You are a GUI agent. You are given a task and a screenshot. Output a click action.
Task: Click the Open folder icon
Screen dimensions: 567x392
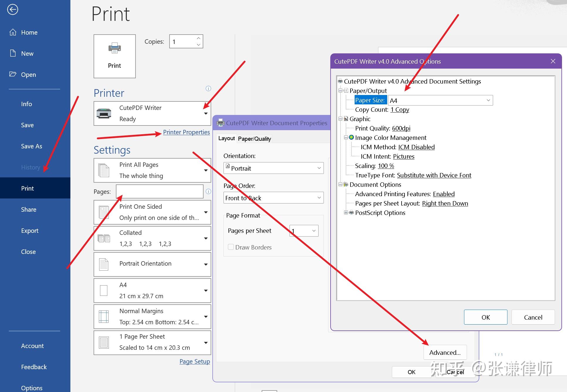pyautogui.click(x=13, y=74)
